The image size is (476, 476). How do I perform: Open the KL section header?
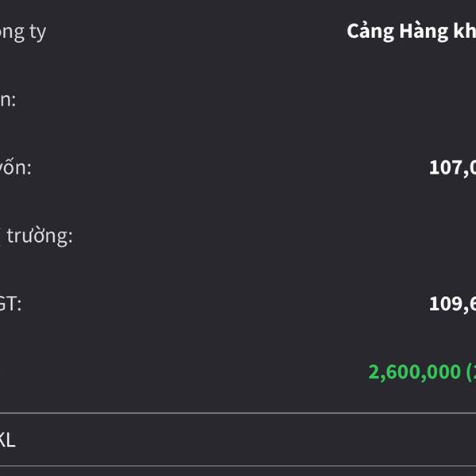pos(8,440)
